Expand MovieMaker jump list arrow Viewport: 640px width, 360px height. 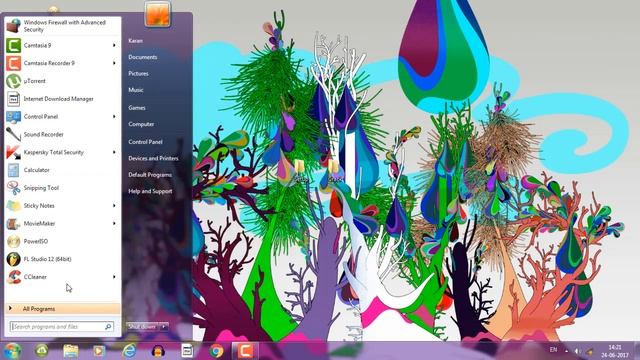[114, 224]
